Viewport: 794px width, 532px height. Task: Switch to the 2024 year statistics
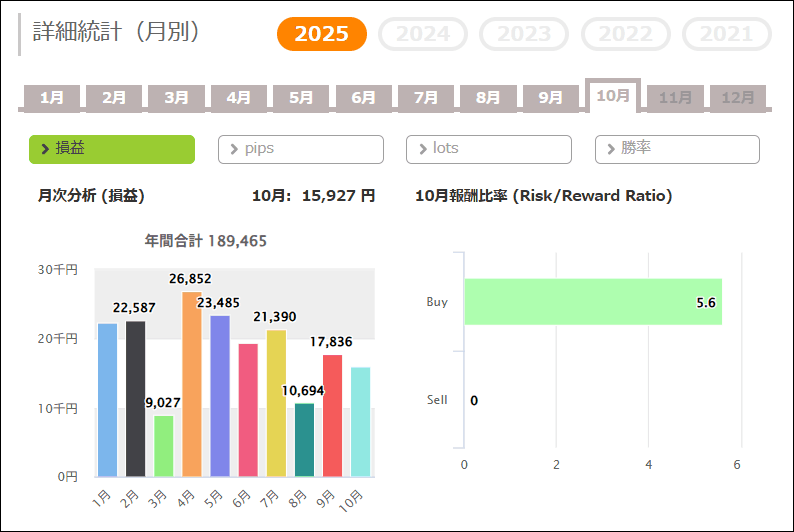[x=423, y=34]
